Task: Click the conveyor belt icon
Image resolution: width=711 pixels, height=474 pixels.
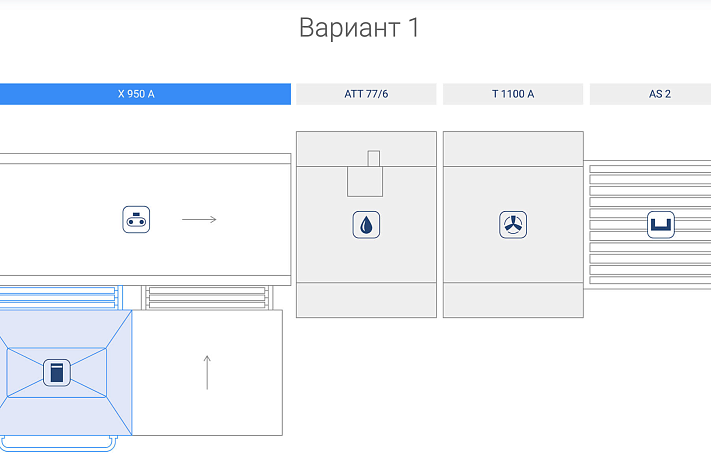Action: click(x=136, y=220)
